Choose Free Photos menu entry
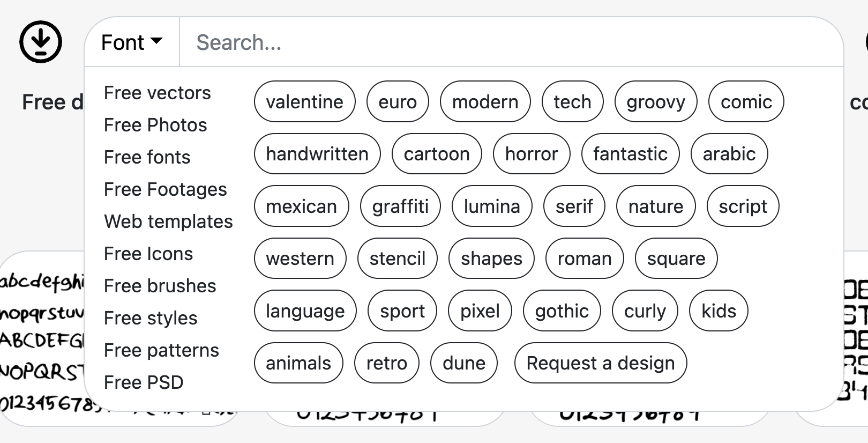The height and width of the screenshot is (443, 868). pyautogui.click(x=155, y=125)
